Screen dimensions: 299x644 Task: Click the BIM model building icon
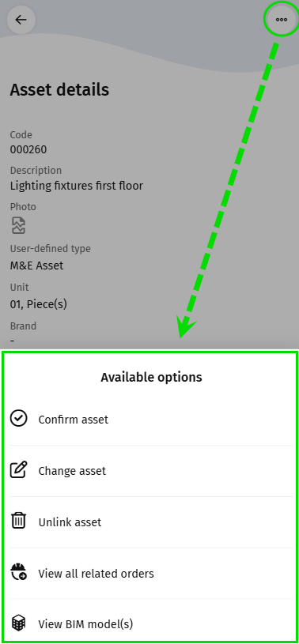click(x=18, y=623)
